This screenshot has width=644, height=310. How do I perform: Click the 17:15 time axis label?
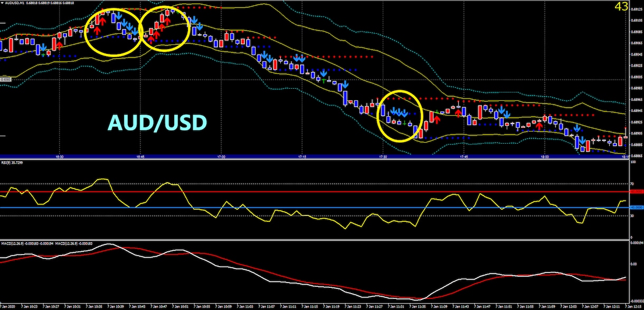click(x=302, y=157)
